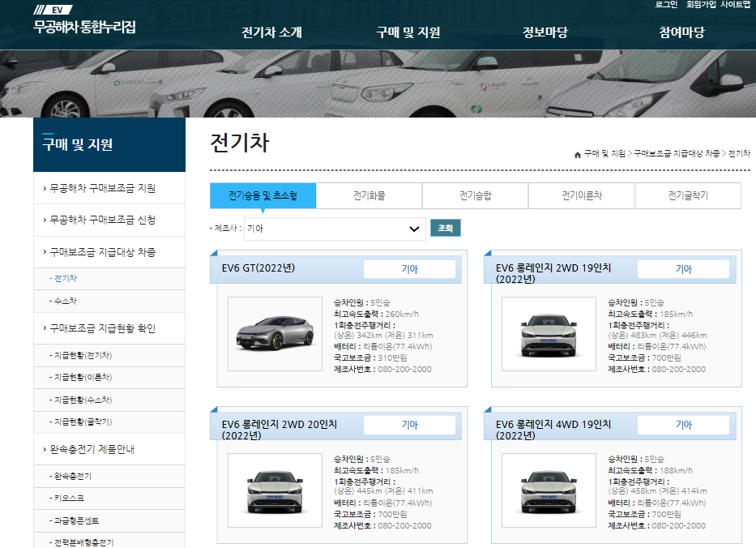Expand 무공해차 구매보조금 신청 in the sidebar
This screenshot has height=548, width=756.
point(109,220)
